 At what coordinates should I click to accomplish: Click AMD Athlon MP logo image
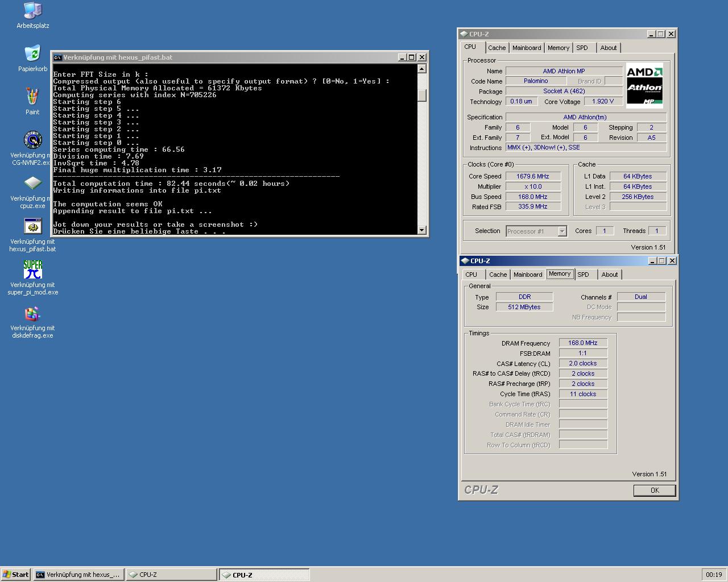[644, 86]
